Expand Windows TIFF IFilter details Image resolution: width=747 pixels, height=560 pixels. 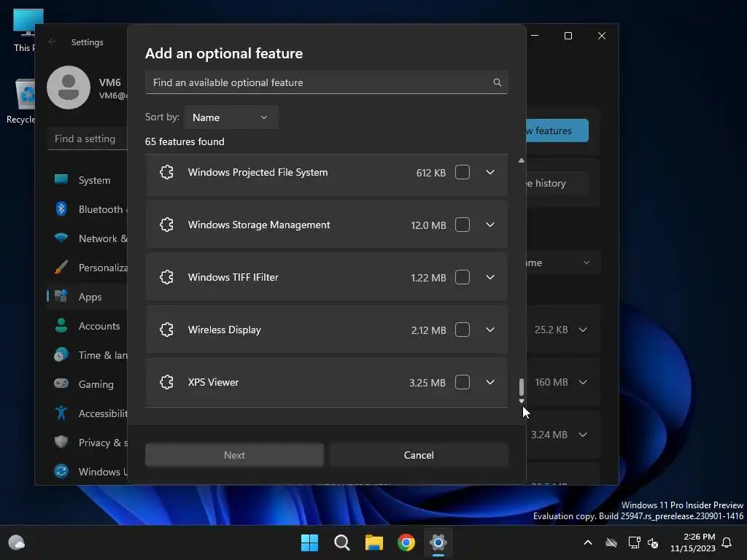click(x=489, y=277)
